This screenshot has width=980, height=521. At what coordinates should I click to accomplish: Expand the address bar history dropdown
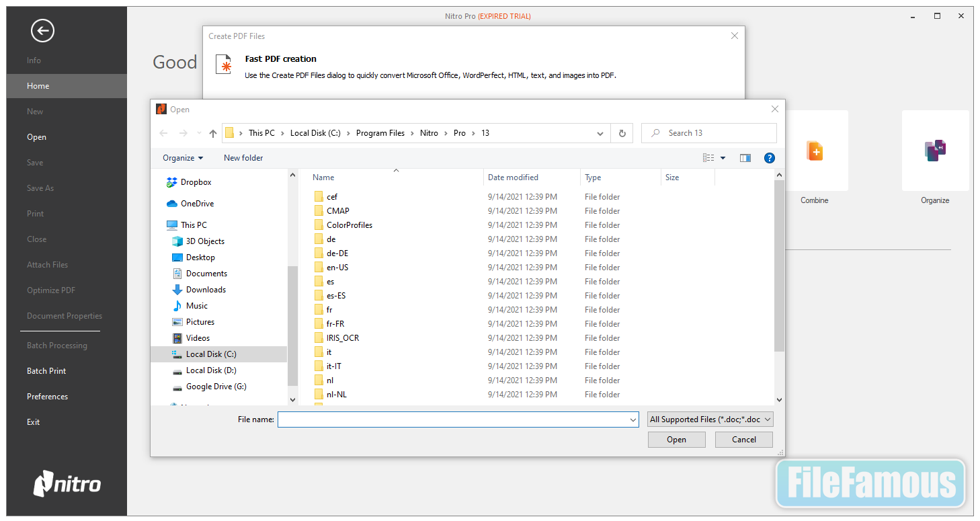(600, 133)
